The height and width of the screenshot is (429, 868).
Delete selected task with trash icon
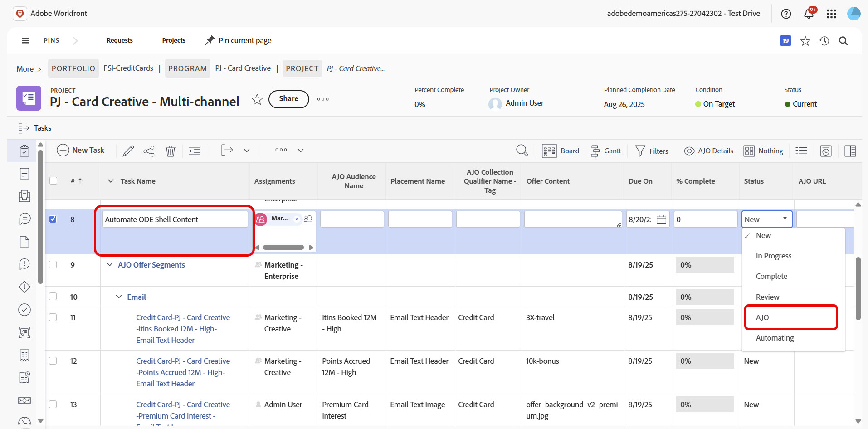[x=171, y=151]
